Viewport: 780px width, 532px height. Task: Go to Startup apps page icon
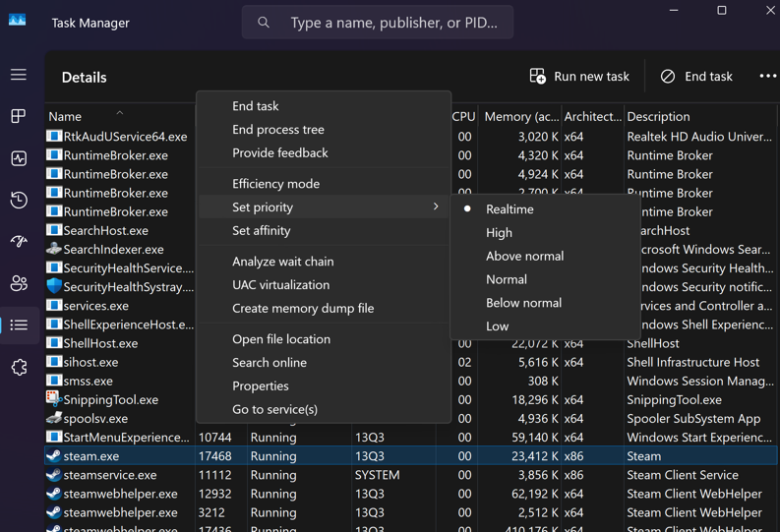(19, 242)
